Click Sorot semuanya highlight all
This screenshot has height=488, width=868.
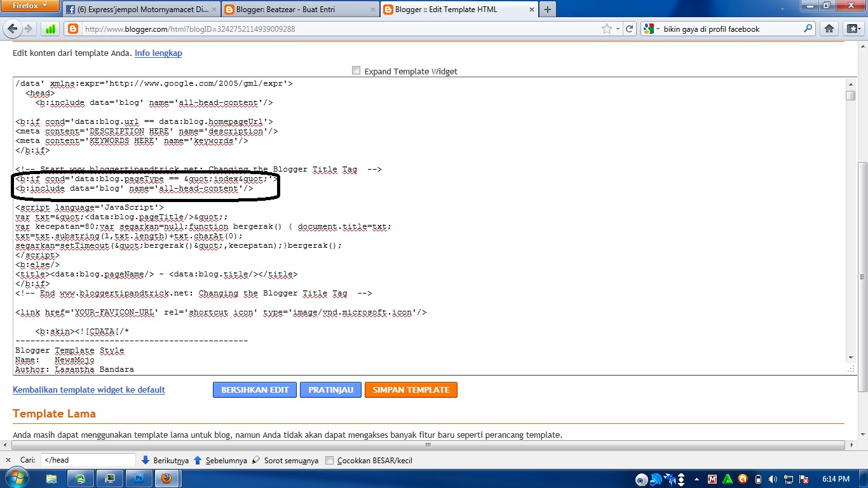point(285,460)
